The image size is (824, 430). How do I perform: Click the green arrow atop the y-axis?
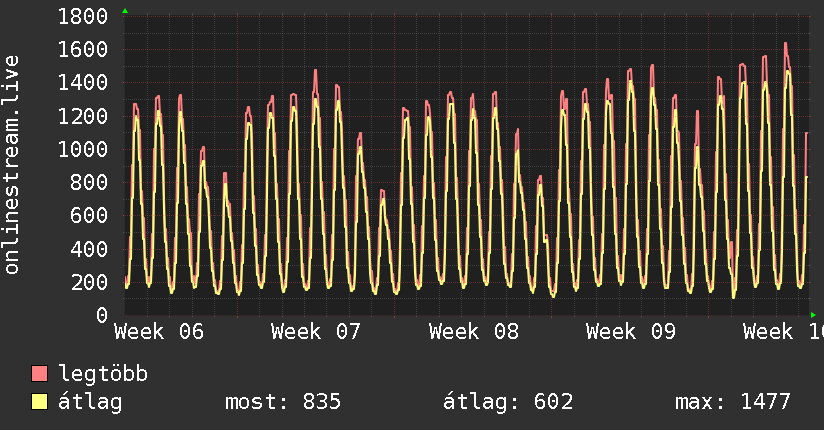click(x=124, y=11)
